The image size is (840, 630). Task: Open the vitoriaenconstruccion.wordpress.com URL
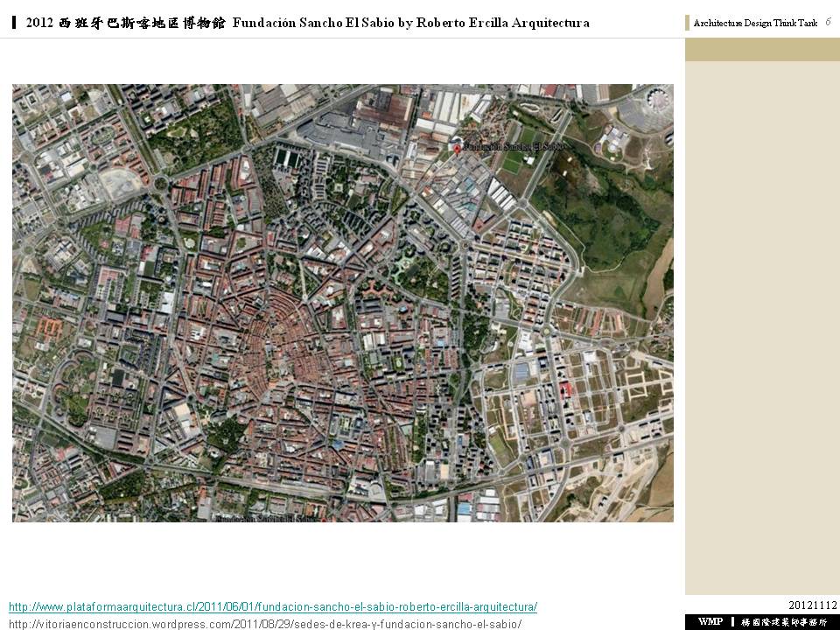(x=264, y=623)
